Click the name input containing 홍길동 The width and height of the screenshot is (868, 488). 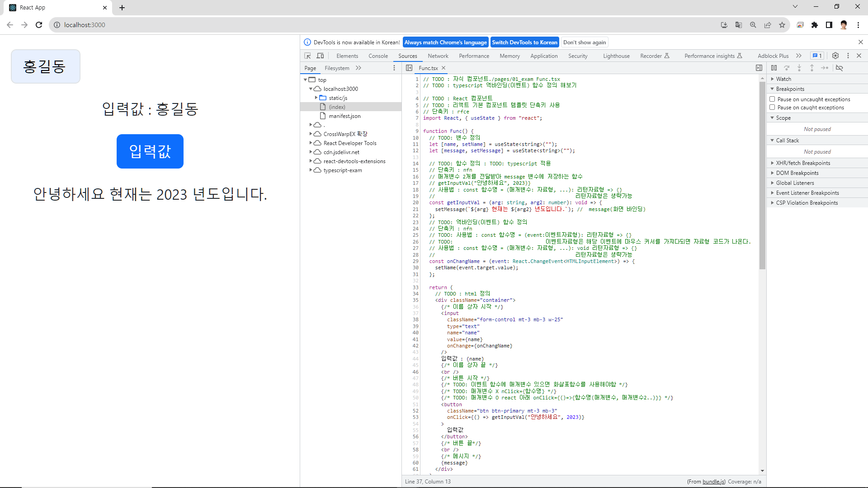46,66
